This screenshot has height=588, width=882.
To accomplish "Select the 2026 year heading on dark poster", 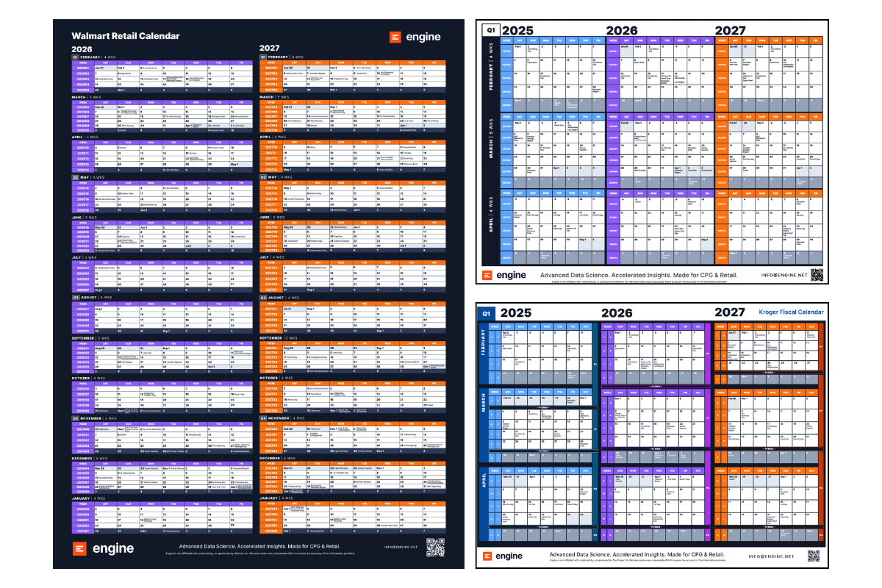I will (x=82, y=48).
